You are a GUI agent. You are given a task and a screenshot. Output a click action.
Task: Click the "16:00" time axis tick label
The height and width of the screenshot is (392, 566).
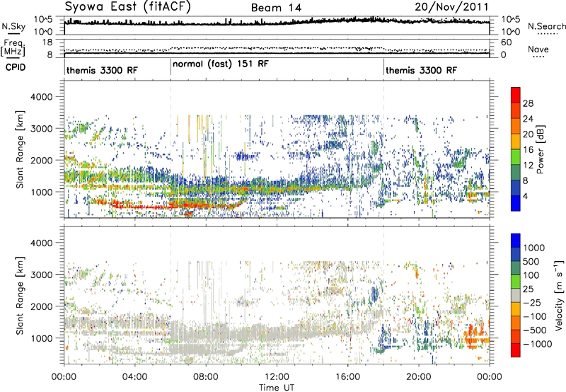click(x=347, y=377)
